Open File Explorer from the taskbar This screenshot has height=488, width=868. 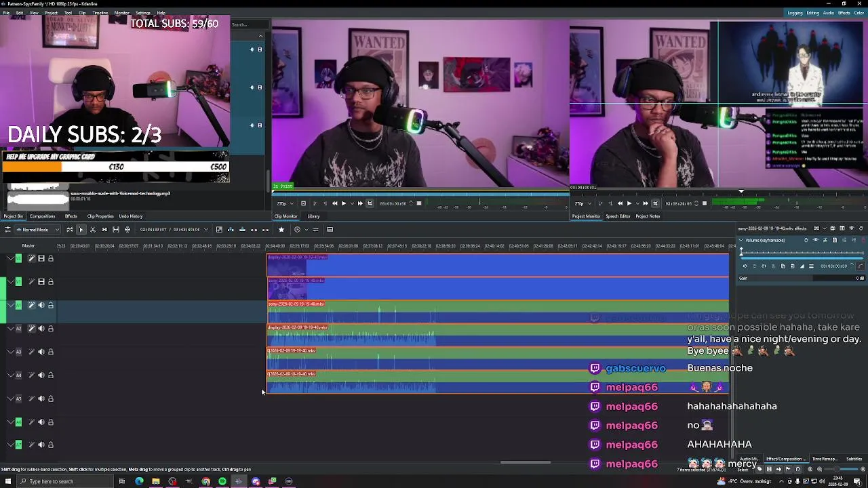coord(155,481)
